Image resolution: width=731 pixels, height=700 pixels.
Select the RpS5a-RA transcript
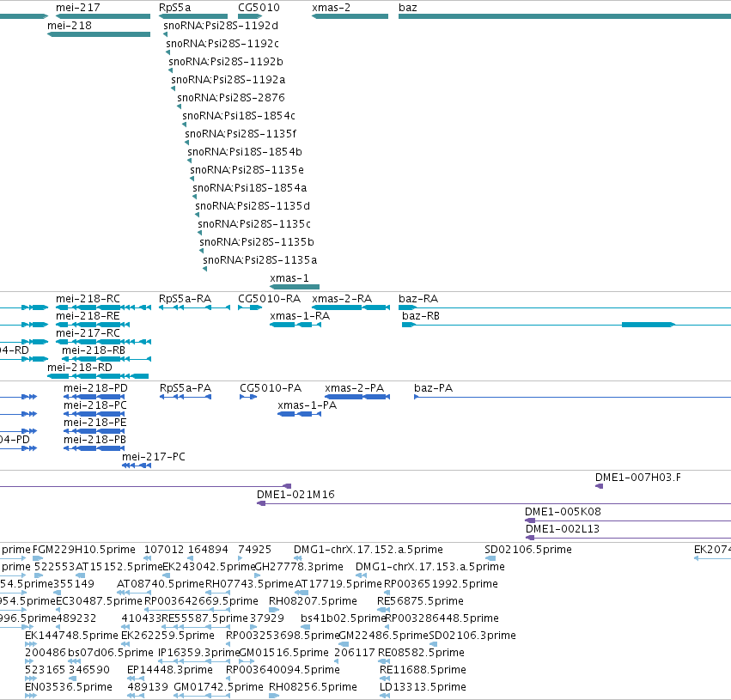point(194,307)
